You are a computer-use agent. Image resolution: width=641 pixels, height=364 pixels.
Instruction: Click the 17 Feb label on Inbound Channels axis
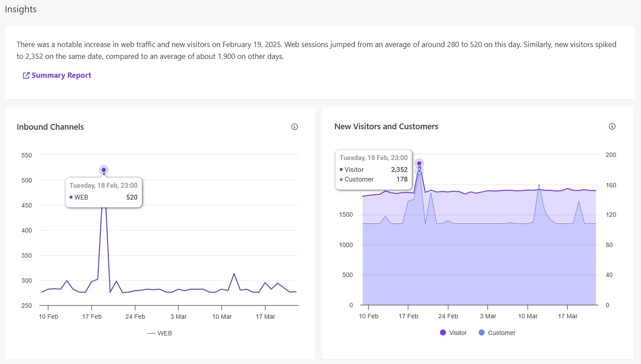pyautogui.click(x=92, y=317)
